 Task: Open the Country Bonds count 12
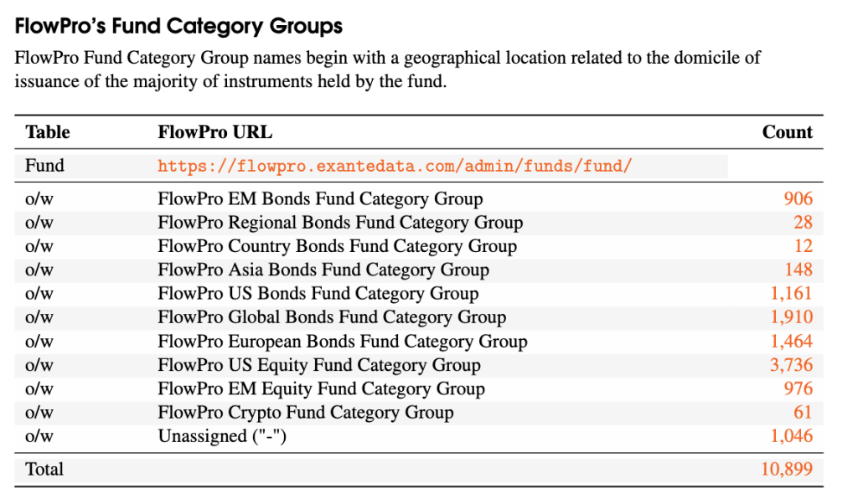tap(803, 246)
